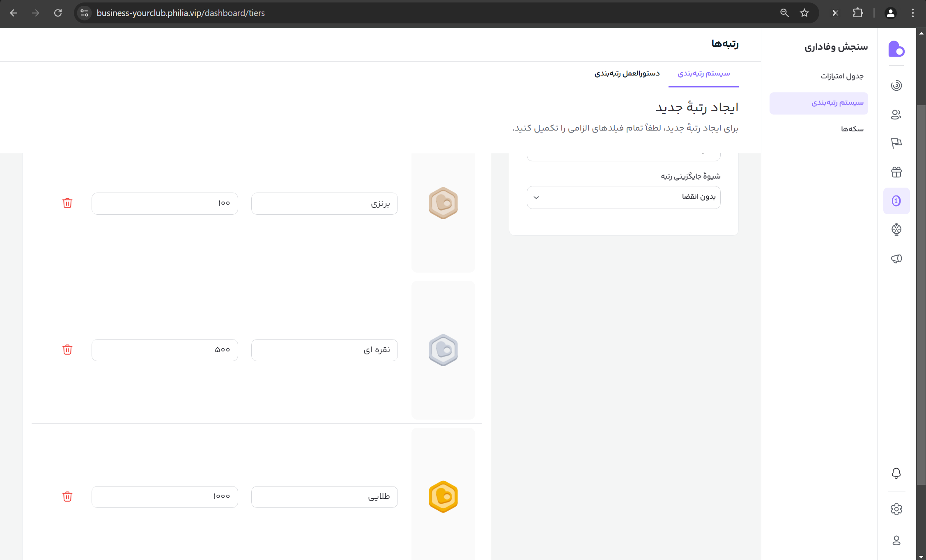Click the Bronze tier badge thumbnail

443,203
